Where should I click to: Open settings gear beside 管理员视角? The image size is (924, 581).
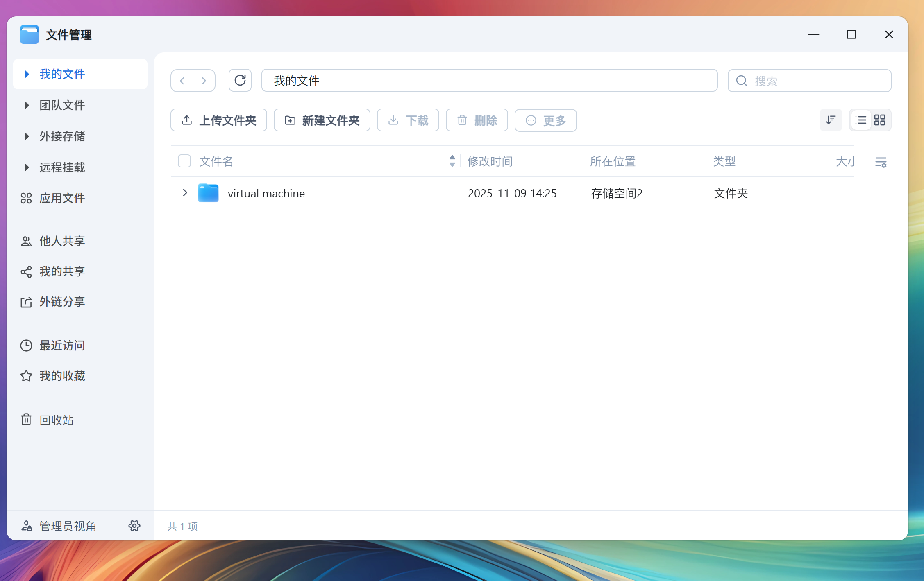pos(134,526)
